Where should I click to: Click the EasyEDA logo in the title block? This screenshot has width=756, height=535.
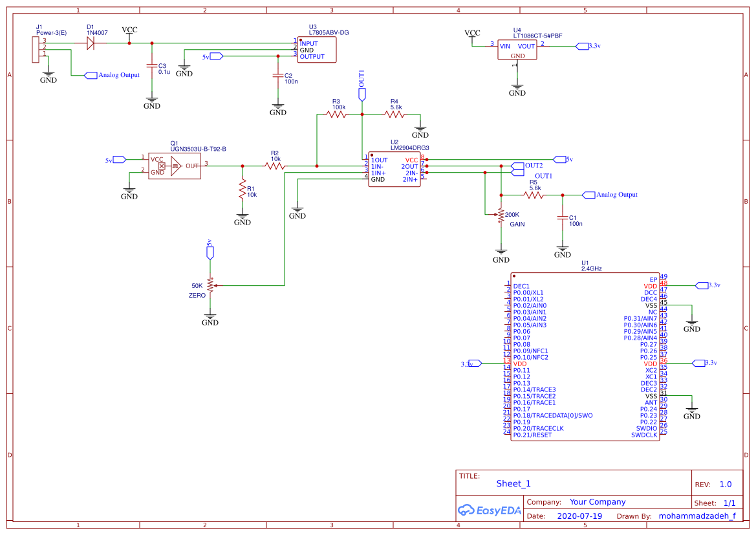click(x=490, y=510)
